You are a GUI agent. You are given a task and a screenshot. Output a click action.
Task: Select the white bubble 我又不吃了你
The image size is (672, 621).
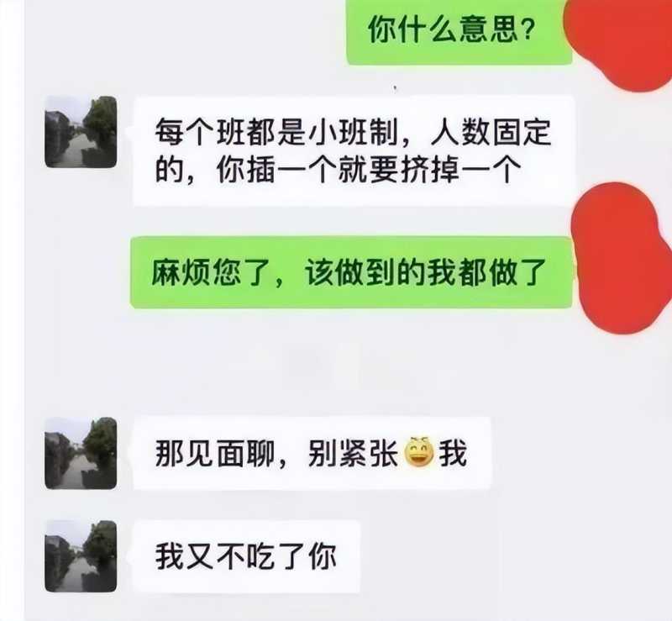[x=246, y=556]
